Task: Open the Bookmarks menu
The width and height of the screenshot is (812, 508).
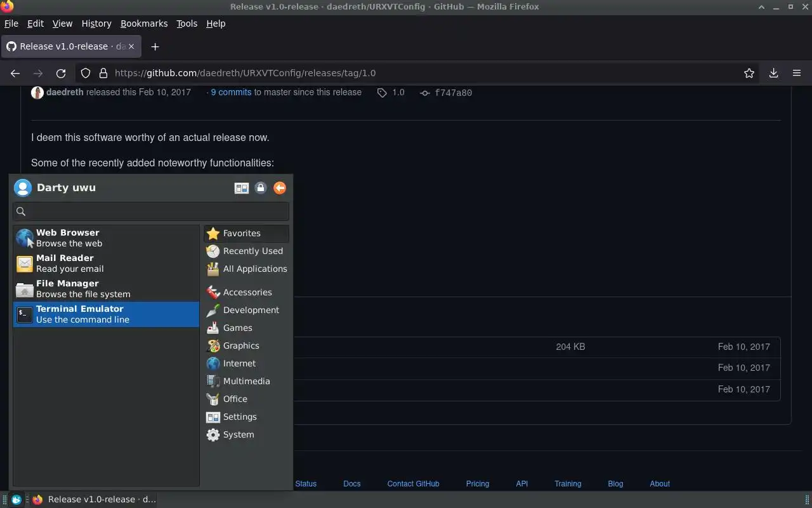Action: tap(144, 23)
